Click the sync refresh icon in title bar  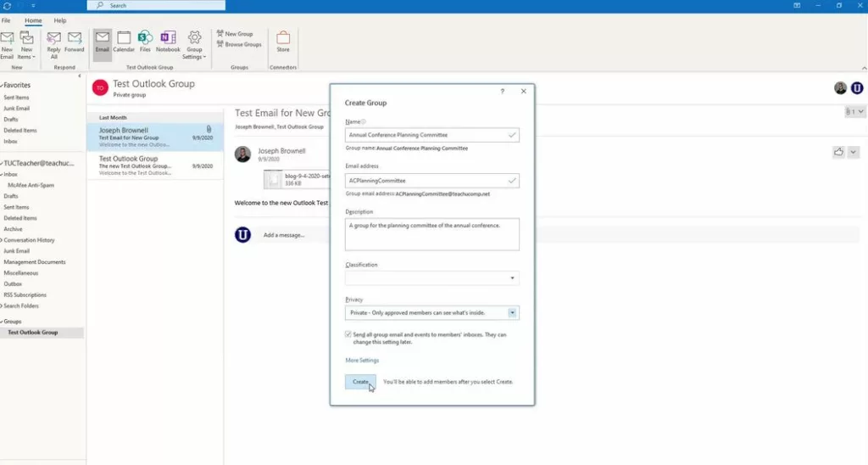[7, 6]
